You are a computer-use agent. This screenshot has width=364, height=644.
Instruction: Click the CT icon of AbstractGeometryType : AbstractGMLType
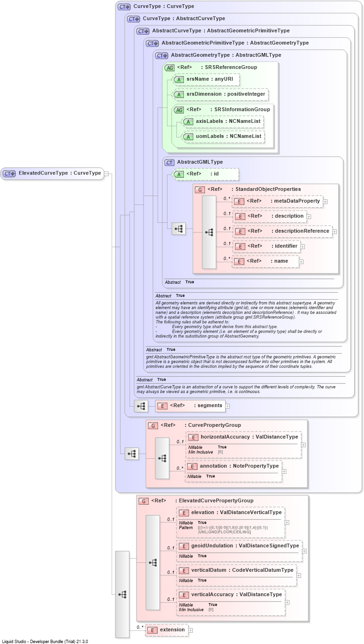click(162, 55)
